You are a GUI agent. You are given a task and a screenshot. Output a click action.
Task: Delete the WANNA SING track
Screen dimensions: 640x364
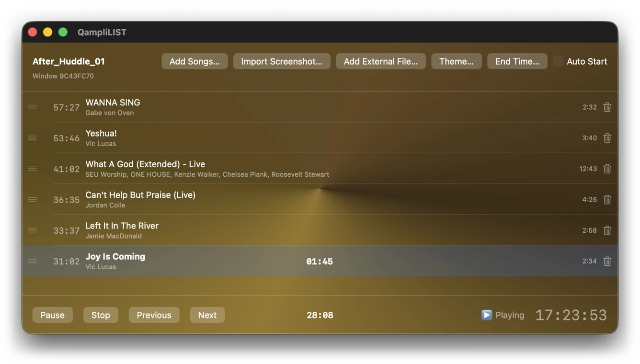pos(607,107)
